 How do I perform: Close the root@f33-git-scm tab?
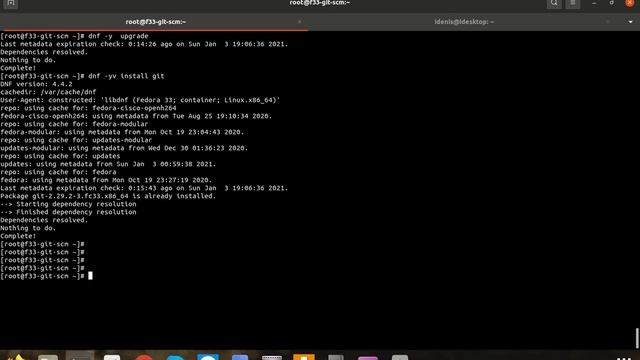pyautogui.click(x=300, y=22)
